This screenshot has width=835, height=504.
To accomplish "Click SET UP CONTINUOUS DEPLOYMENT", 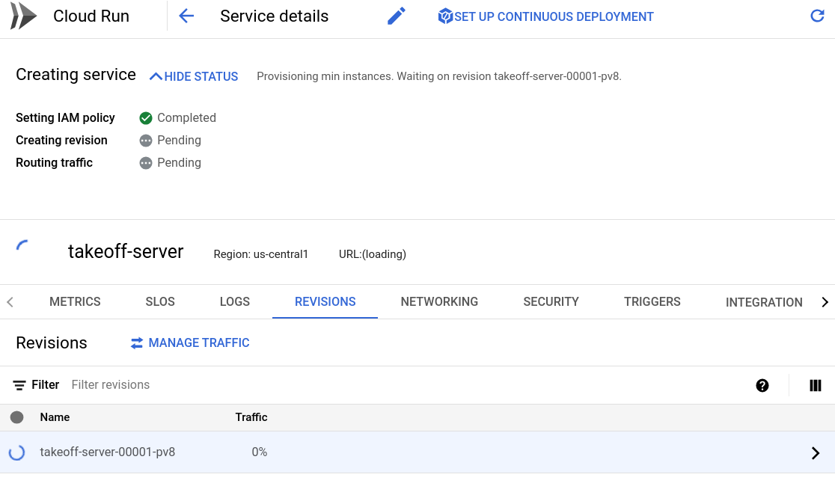I will (545, 16).
